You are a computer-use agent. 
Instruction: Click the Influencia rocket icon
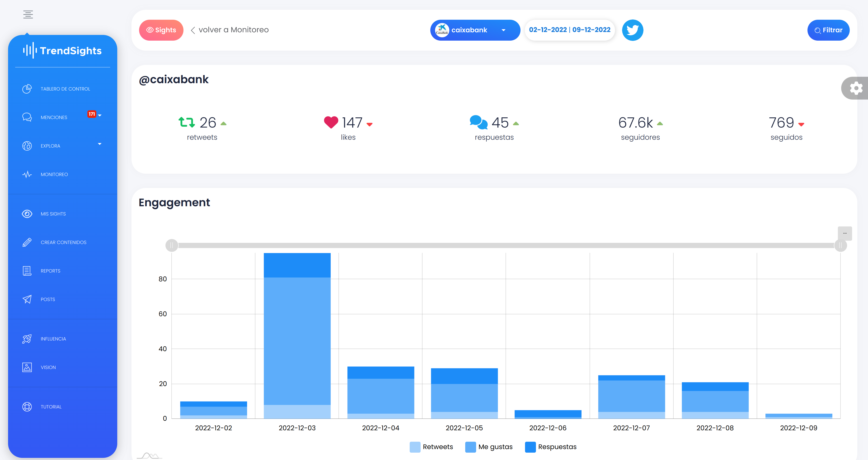tap(27, 339)
